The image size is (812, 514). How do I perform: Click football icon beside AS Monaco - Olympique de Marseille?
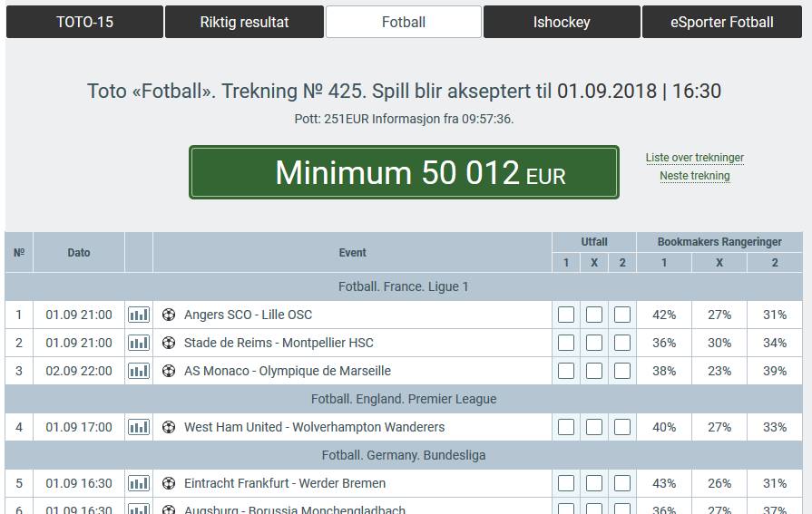click(x=169, y=371)
